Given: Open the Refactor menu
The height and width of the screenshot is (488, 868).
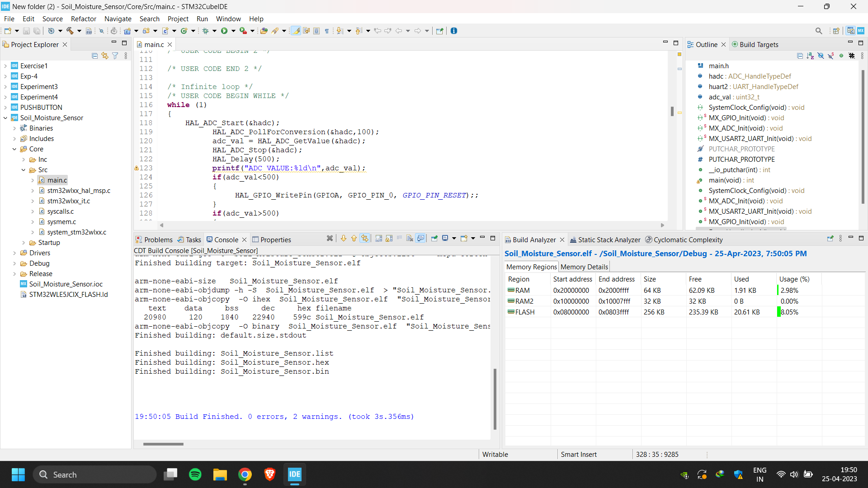Looking at the screenshot, I should tap(83, 19).
